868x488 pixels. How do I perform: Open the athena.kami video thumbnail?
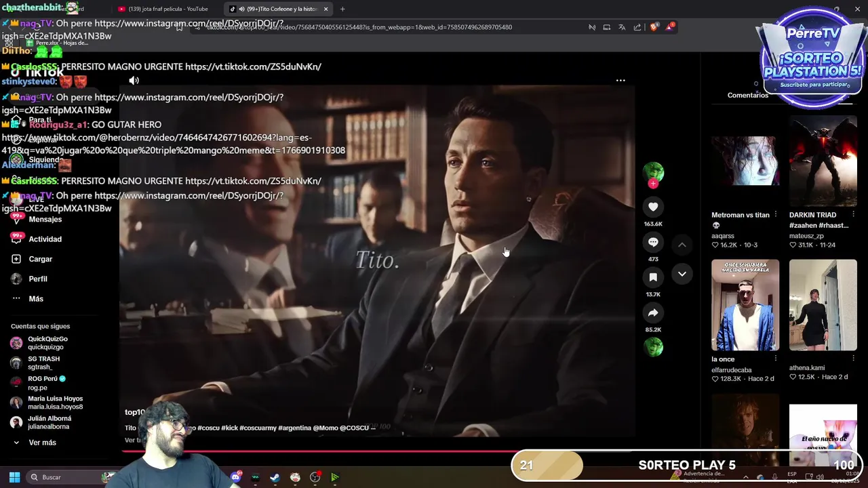(823, 305)
